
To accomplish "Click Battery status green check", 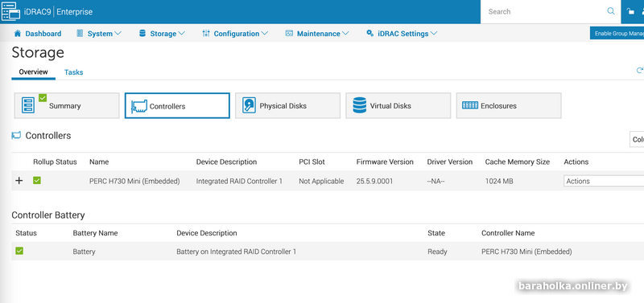I will [19, 251].
